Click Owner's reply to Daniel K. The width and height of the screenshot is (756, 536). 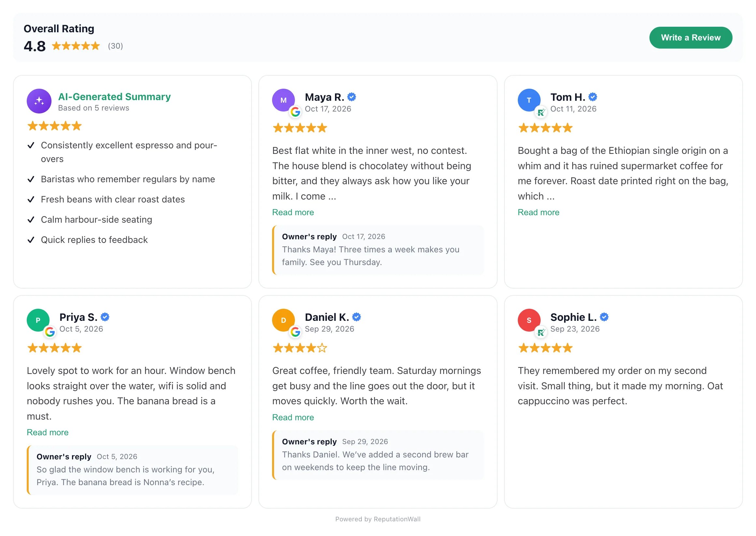tap(378, 454)
